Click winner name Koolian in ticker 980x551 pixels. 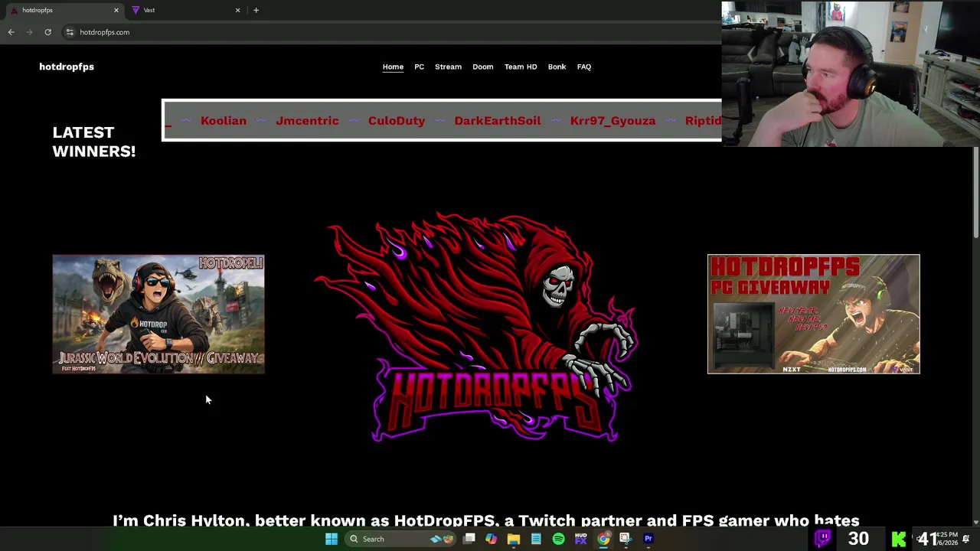224,120
